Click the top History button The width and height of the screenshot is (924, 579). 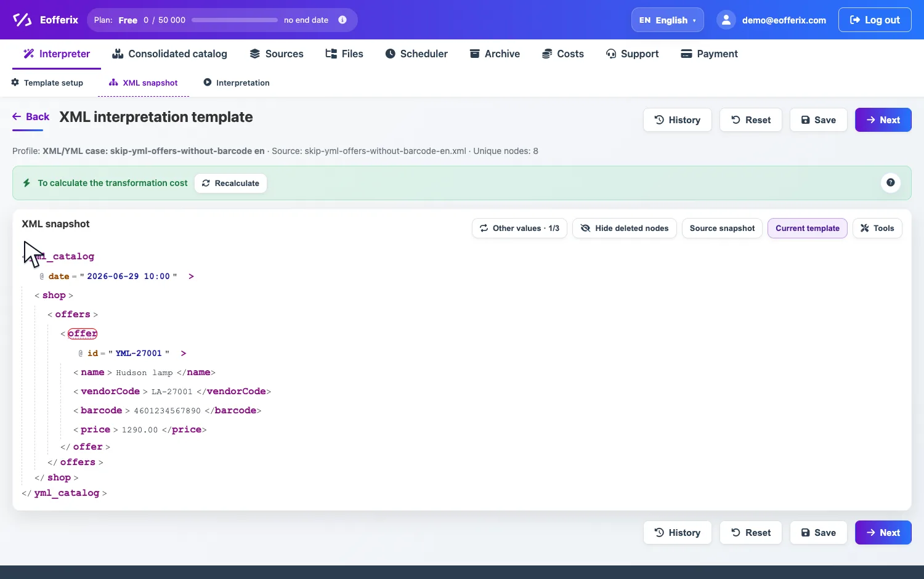coord(678,120)
